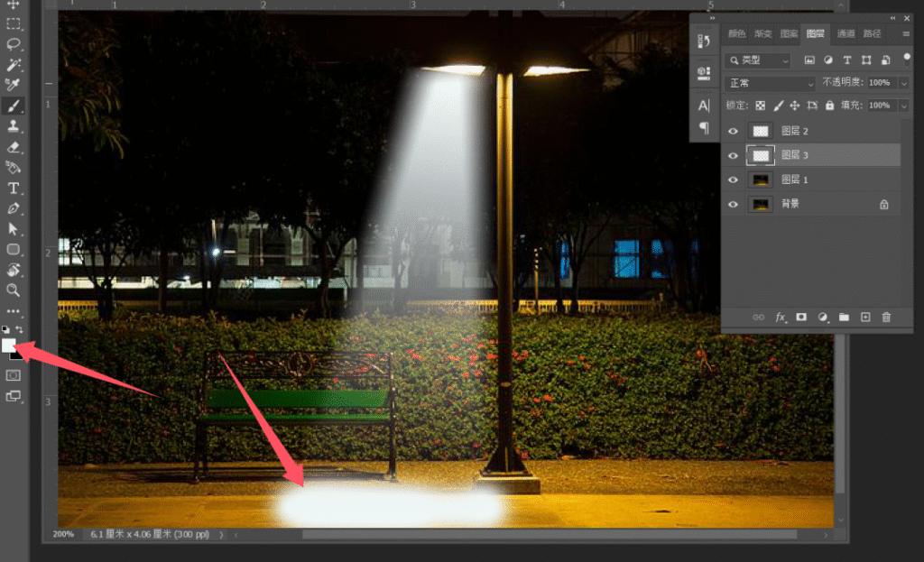Expand the 填充 fill slider arrow
The height and width of the screenshot is (562, 924).
904,106
